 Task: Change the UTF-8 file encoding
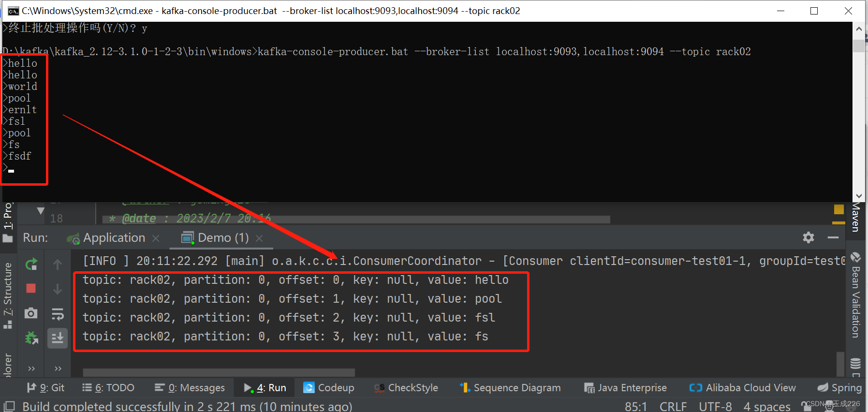715,406
